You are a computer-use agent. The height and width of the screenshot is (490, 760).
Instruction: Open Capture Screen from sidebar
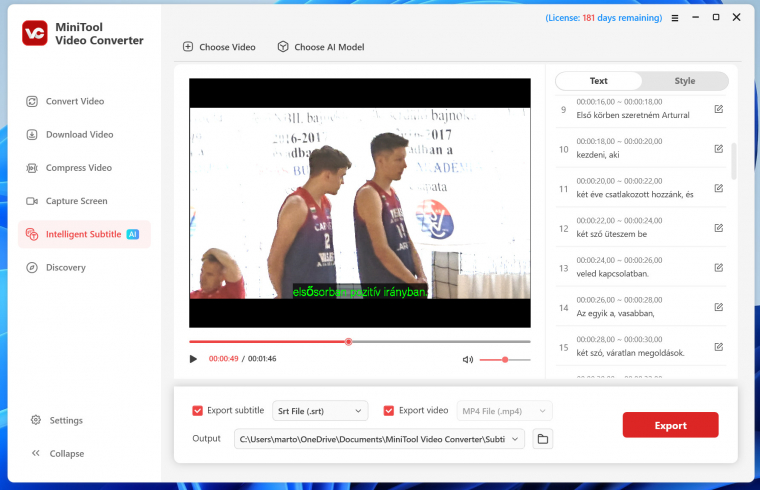76,201
